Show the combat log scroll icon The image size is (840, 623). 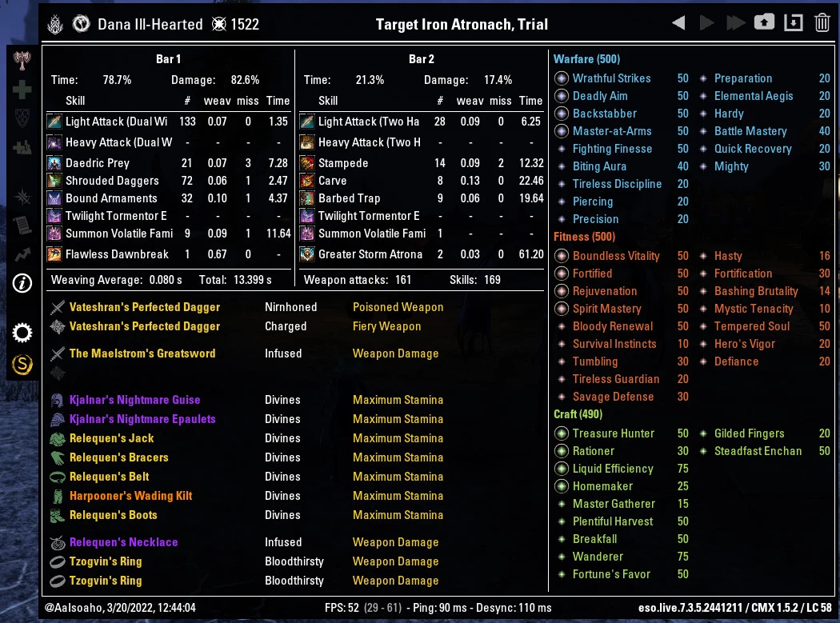tap(22, 226)
